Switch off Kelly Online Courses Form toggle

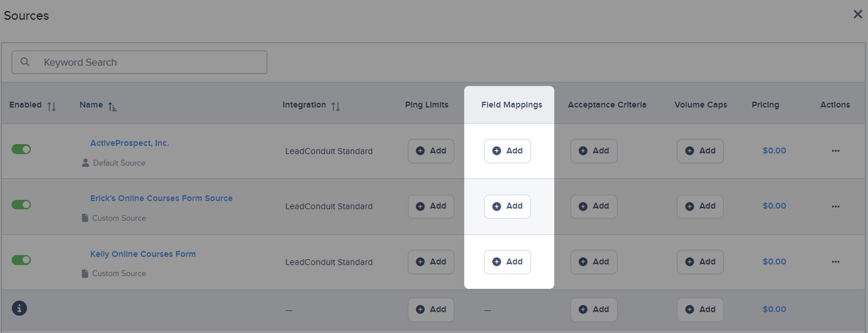tap(21, 260)
